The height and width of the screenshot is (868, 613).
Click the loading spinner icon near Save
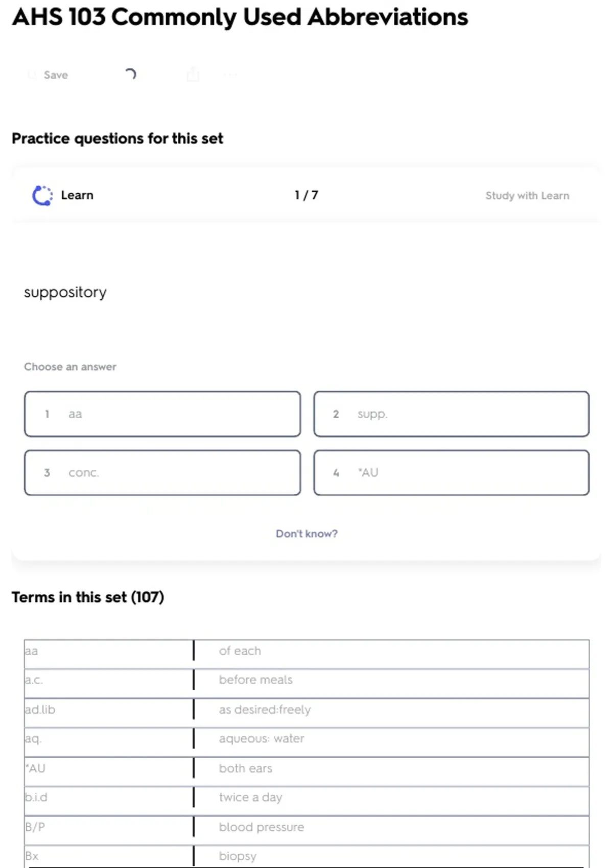(131, 75)
